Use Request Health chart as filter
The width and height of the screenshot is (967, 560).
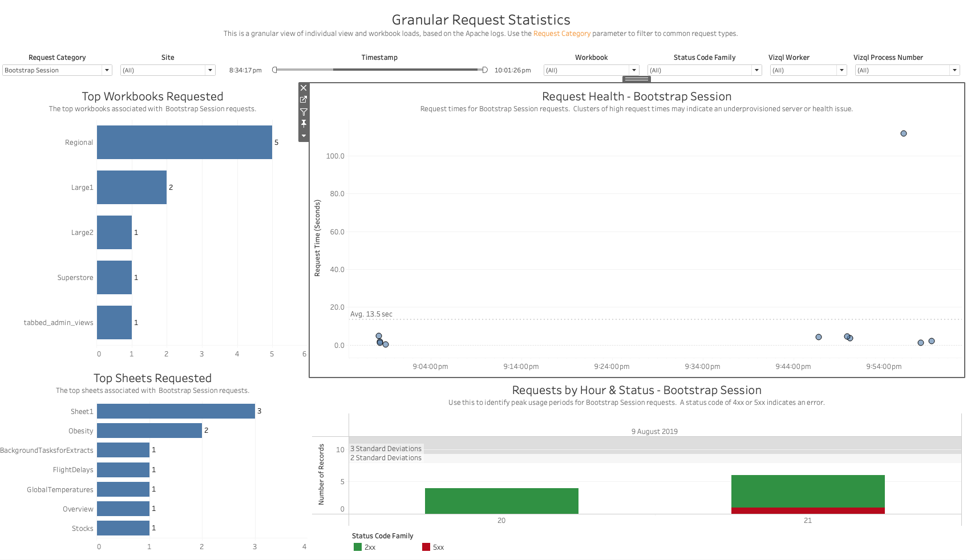point(304,112)
